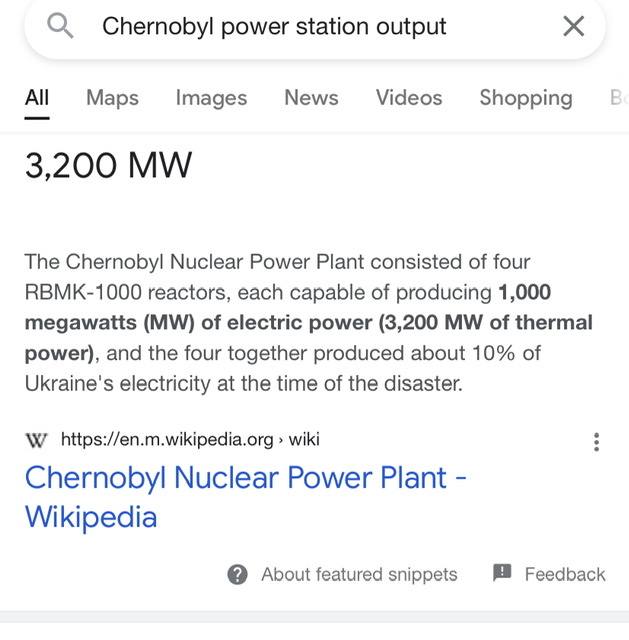This screenshot has width=629, height=640.
Task: Tap the Wikipedia W favicon
Action: coord(36,440)
